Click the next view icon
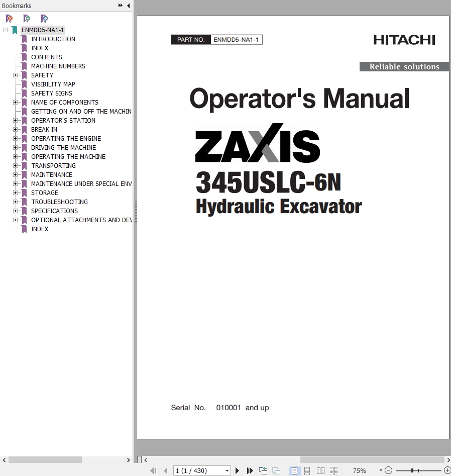 tap(276, 470)
